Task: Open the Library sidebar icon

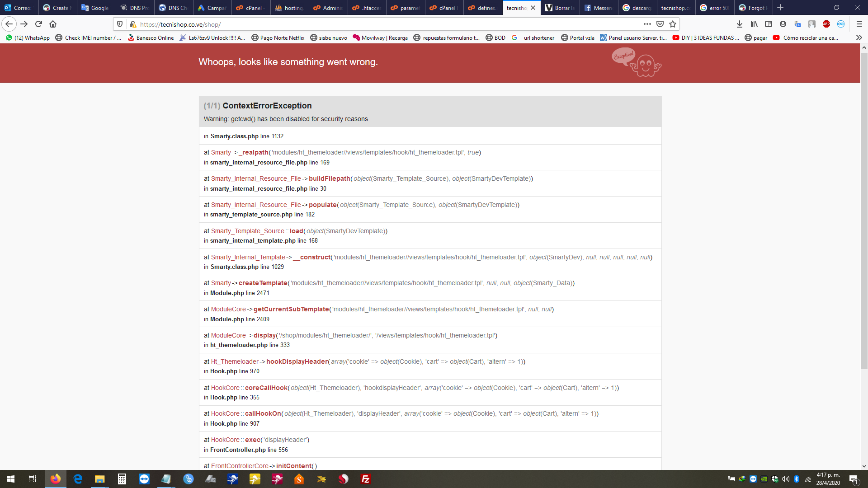Action: tap(754, 24)
